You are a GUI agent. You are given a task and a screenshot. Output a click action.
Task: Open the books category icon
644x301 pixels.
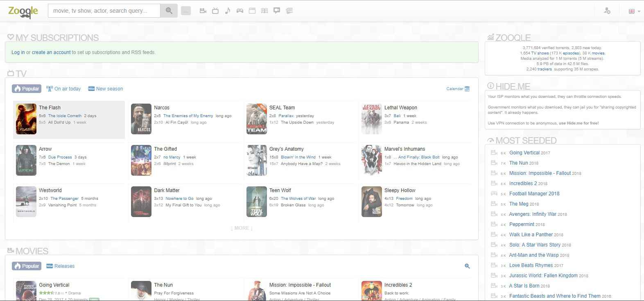pos(264,11)
